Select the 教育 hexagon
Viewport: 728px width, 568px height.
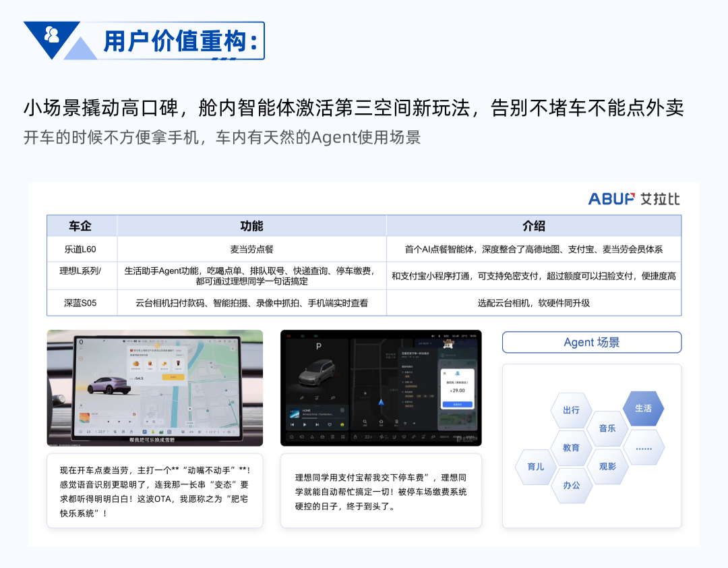[x=571, y=448]
